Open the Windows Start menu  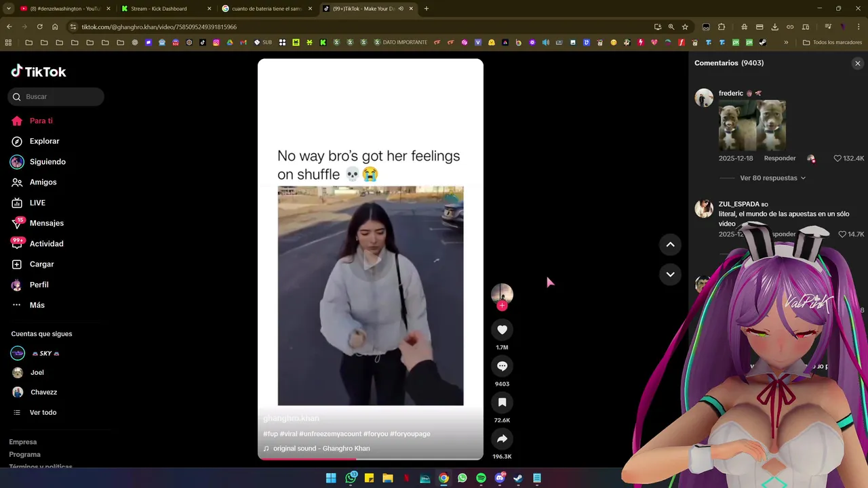[331, 478]
